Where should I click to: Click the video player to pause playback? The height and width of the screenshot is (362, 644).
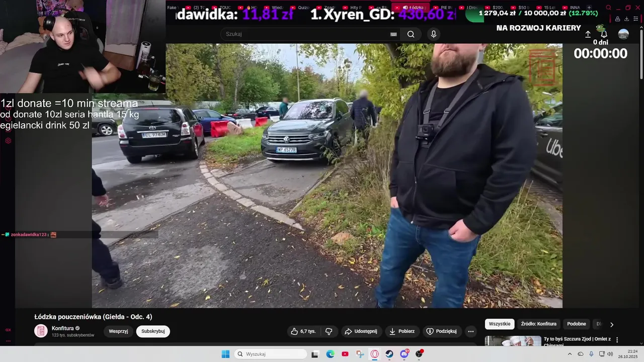(x=327, y=175)
